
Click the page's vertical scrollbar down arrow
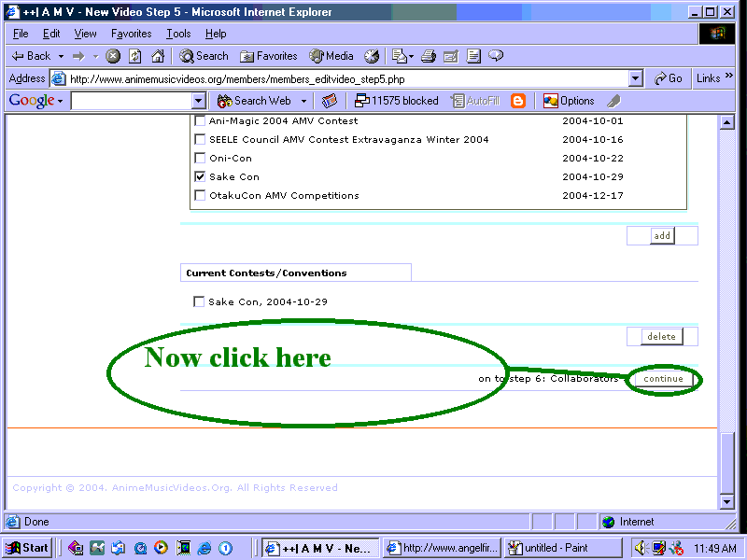[727, 503]
